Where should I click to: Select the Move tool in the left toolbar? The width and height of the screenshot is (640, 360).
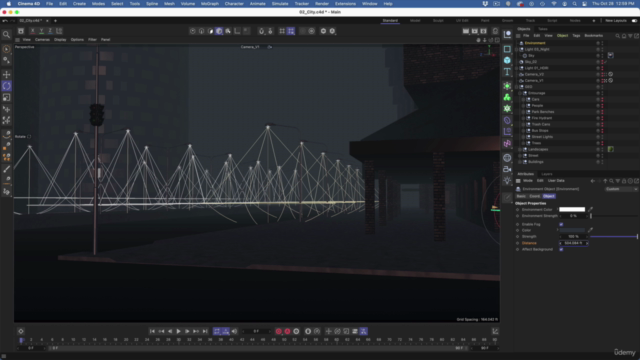[7, 75]
